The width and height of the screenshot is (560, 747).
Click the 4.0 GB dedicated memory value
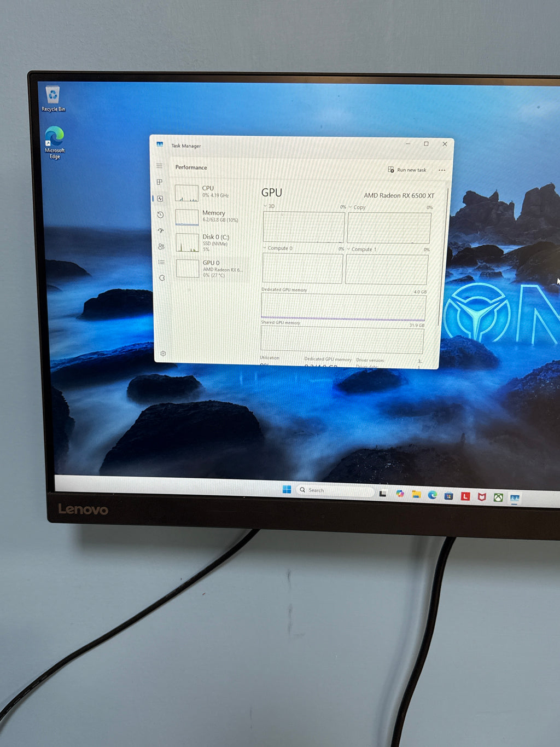click(x=420, y=292)
